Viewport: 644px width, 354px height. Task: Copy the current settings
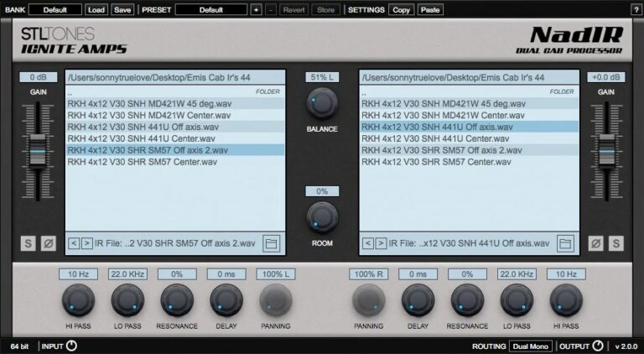coord(402,10)
